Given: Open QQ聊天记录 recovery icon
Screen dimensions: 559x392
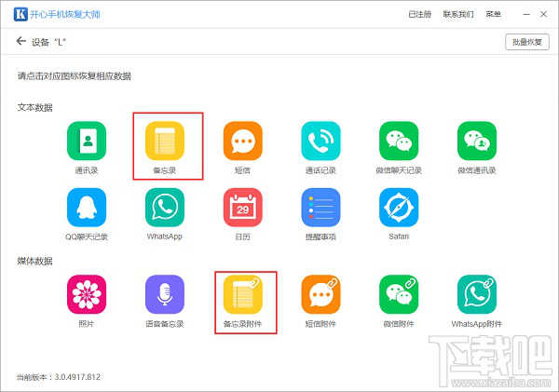Looking at the screenshot, I should click(87, 208).
